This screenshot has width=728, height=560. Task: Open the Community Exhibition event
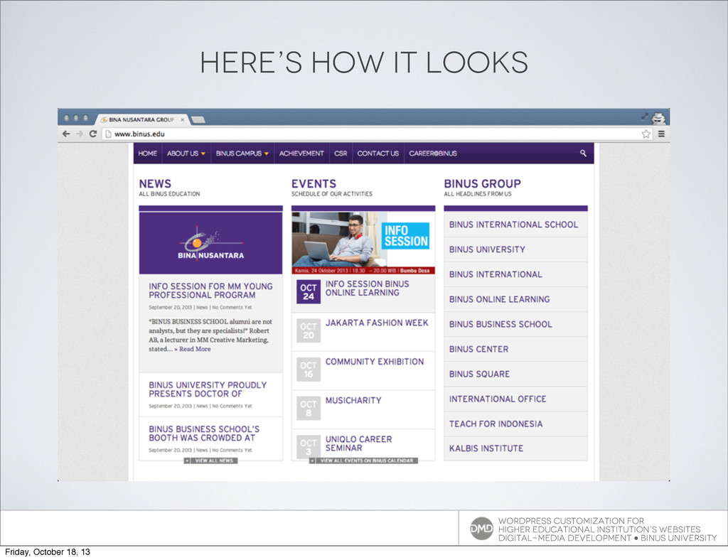375,362
